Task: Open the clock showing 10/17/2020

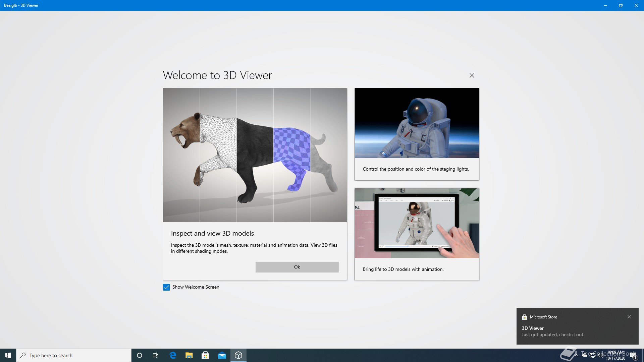Action: coord(615,355)
